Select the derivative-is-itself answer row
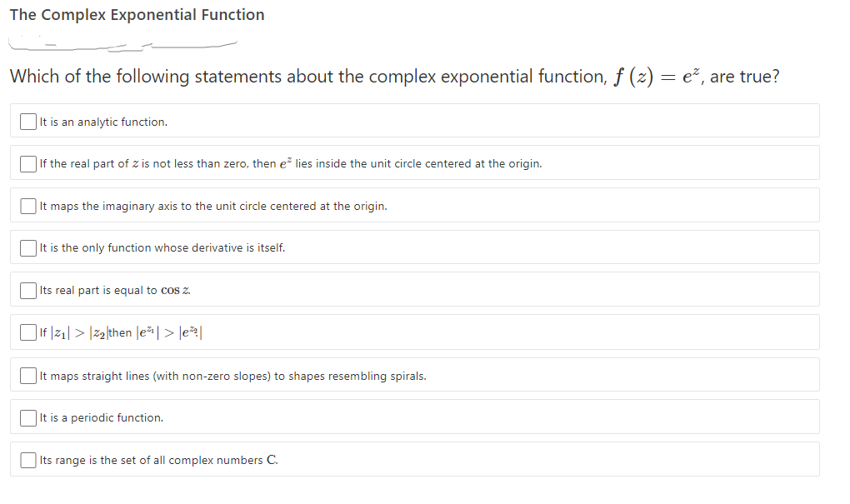The image size is (850, 504). pos(417,247)
